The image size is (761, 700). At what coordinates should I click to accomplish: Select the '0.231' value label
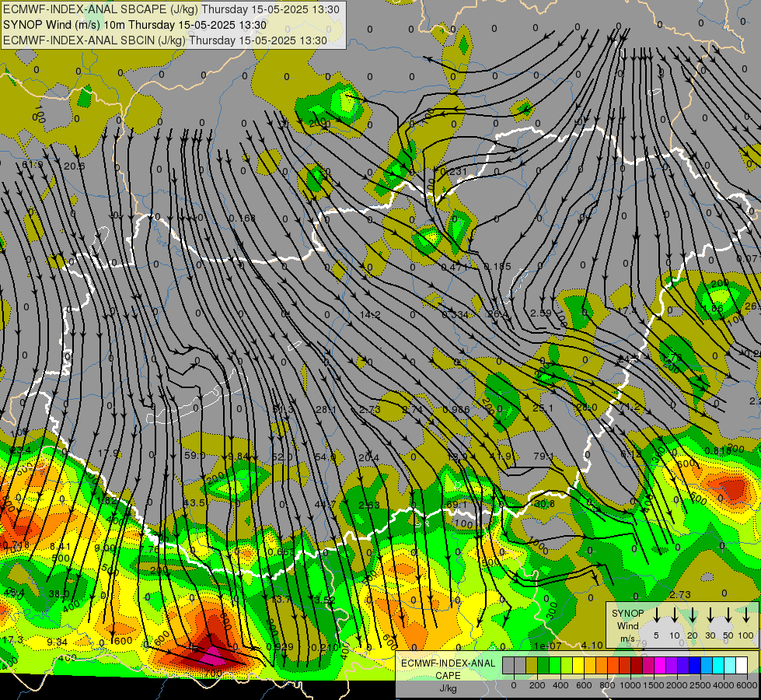point(453,171)
